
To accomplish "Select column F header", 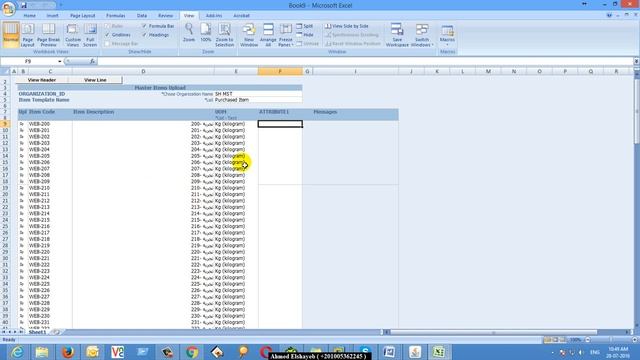I will [280, 71].
